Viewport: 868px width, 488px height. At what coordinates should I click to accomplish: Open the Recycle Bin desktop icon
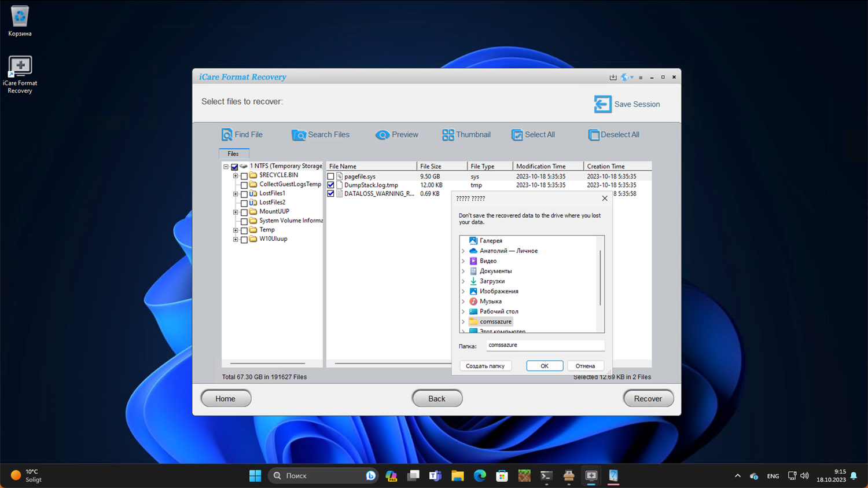point(20,21)
